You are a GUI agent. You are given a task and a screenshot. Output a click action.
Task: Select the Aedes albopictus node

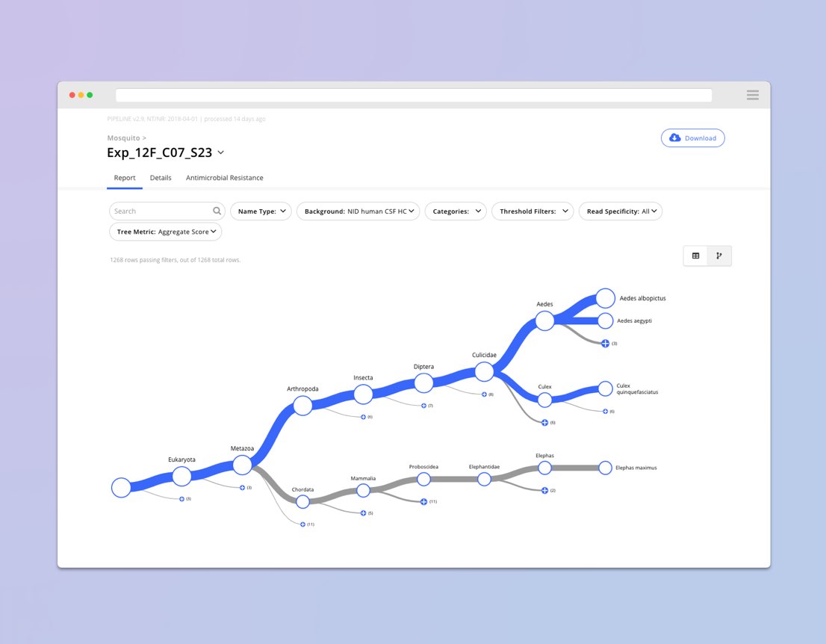(605, 298)
